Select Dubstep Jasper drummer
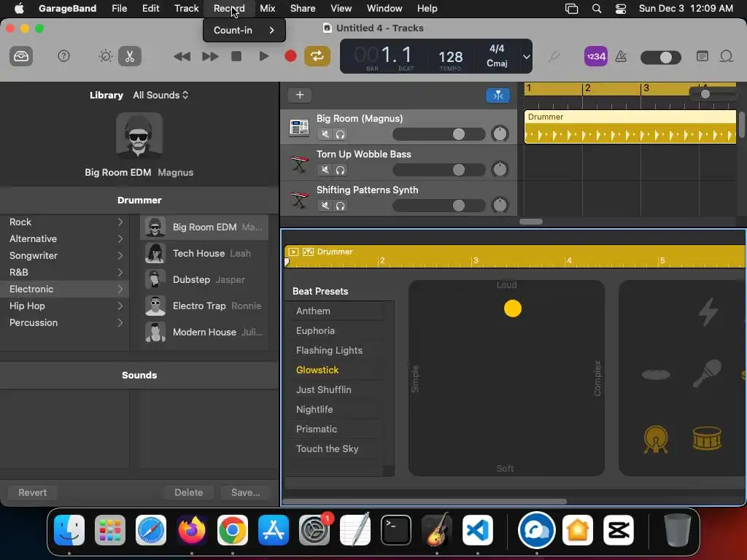Viewport: 747px width, 560px height. tap(204, 279)
